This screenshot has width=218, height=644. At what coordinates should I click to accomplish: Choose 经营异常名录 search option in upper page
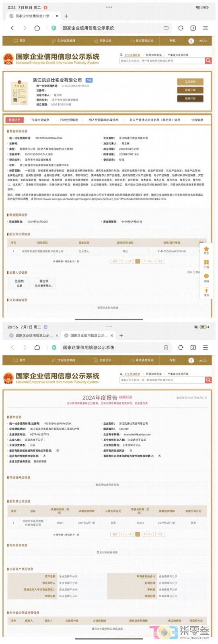click(x=154, y=55)
